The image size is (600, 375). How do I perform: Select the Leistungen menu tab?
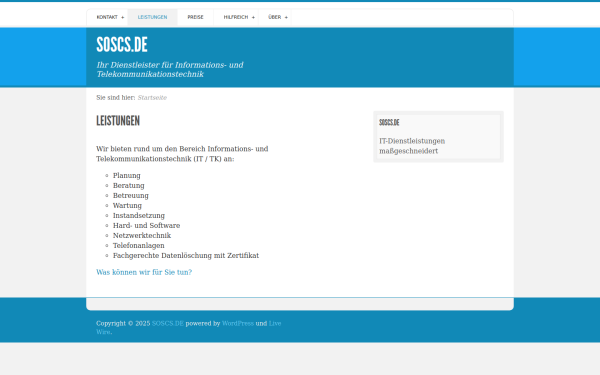[152, 17]
